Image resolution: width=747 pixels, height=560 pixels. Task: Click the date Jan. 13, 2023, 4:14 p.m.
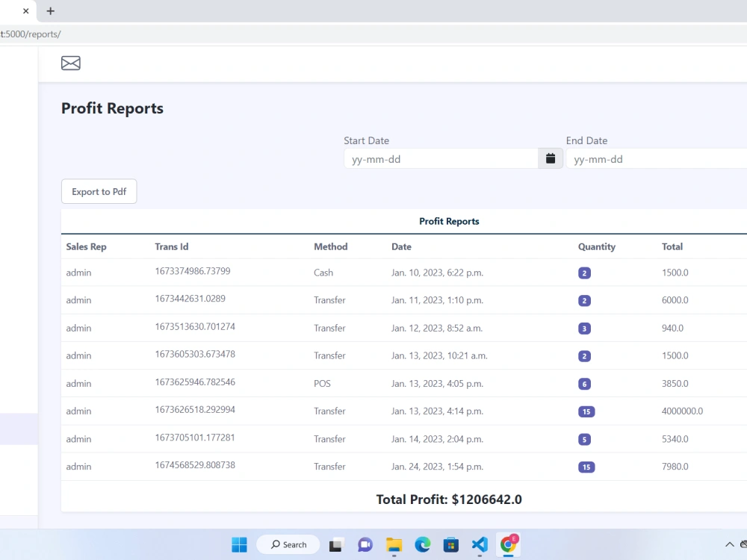[437, 411]
